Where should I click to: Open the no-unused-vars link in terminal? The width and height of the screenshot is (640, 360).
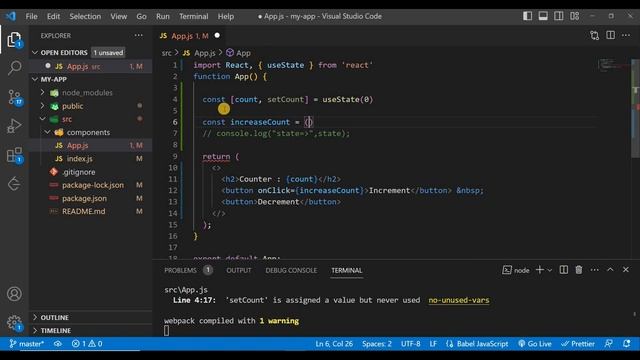click(458, 300)
